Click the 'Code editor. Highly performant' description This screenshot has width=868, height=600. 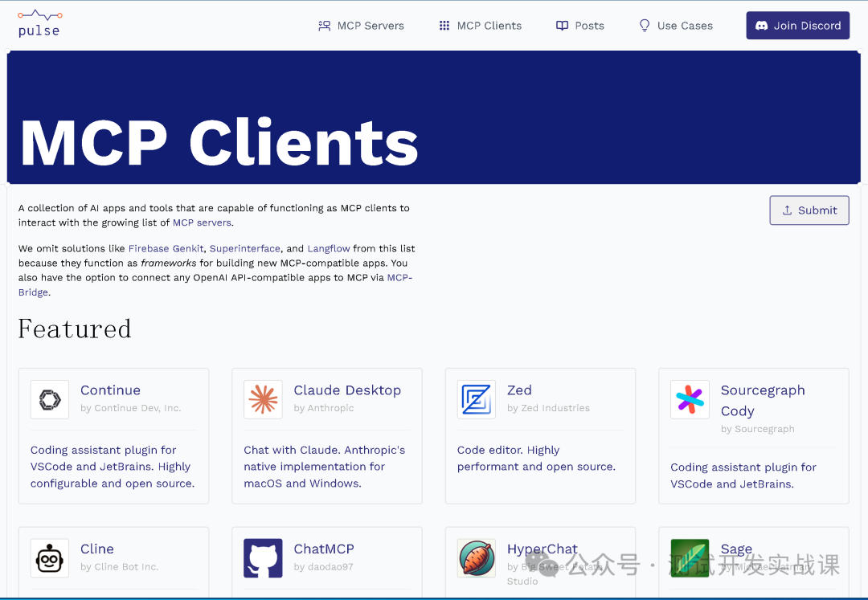[536, 459]
